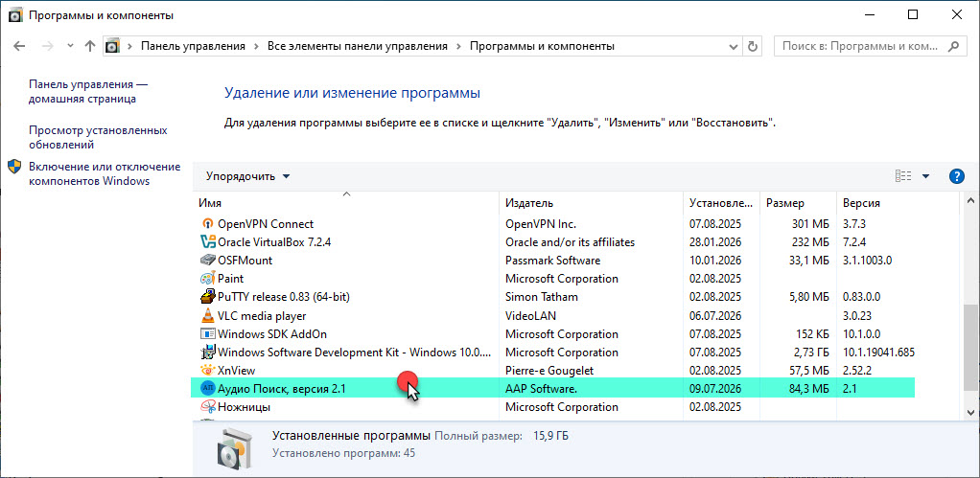This screenshot has height=478, width=980.
Task: Click the list scrollbar up arrow
Action: click(x=970, y=201)
